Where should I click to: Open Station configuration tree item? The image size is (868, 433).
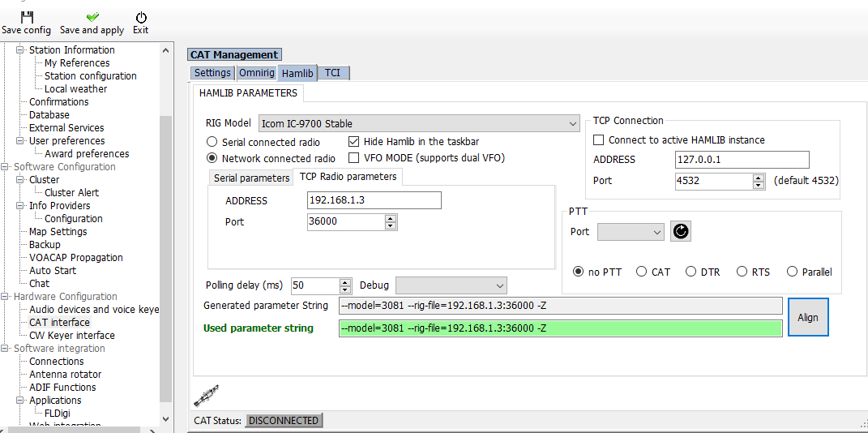[90, 76]
